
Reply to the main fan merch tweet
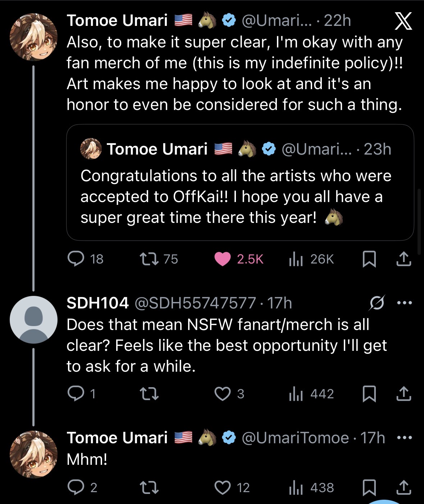(x=76, y=259)
